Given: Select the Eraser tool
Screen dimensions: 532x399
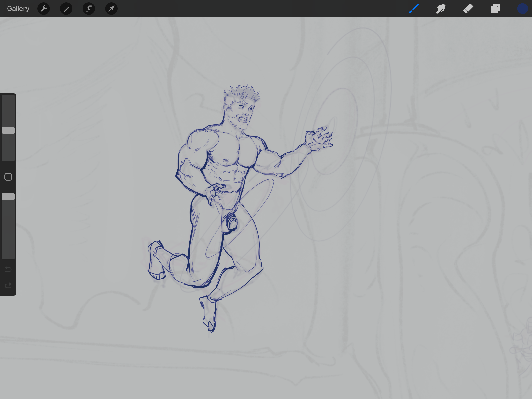Looking at the screenshot, I should coord(468,9).
